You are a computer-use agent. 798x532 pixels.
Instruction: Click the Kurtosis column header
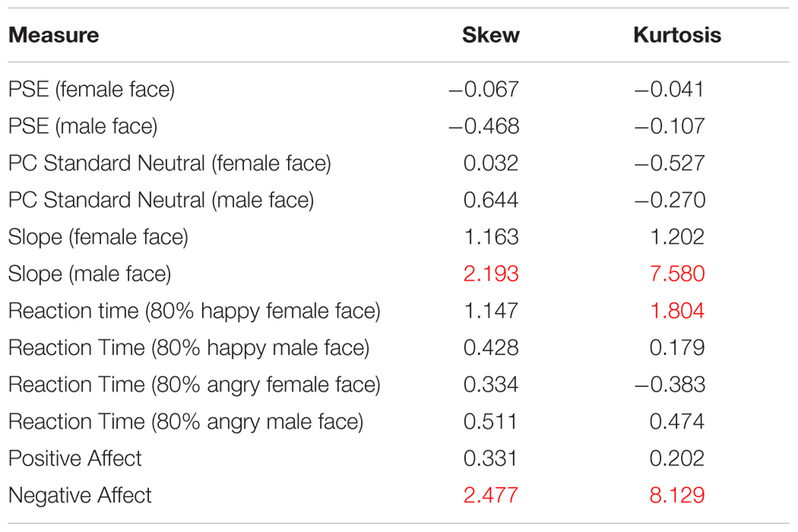click(x=677, y=35)
